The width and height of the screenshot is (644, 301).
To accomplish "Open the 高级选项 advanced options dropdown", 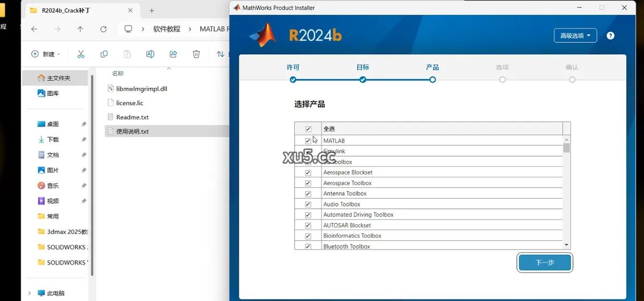I will [x=575, y=35].
